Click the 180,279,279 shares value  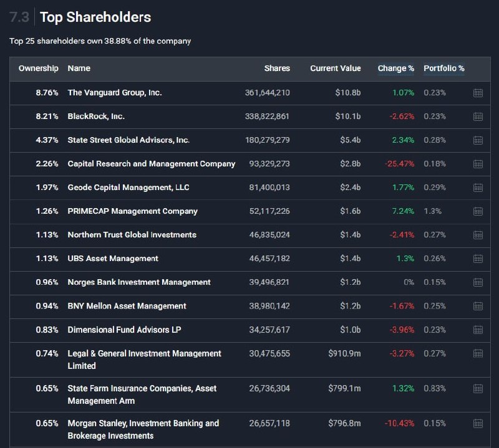coord(268,140)
